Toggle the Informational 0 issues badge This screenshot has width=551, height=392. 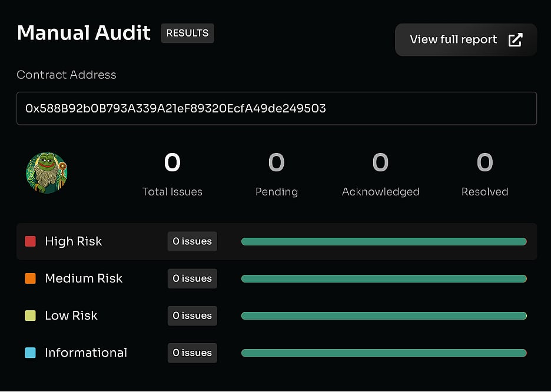192,353
